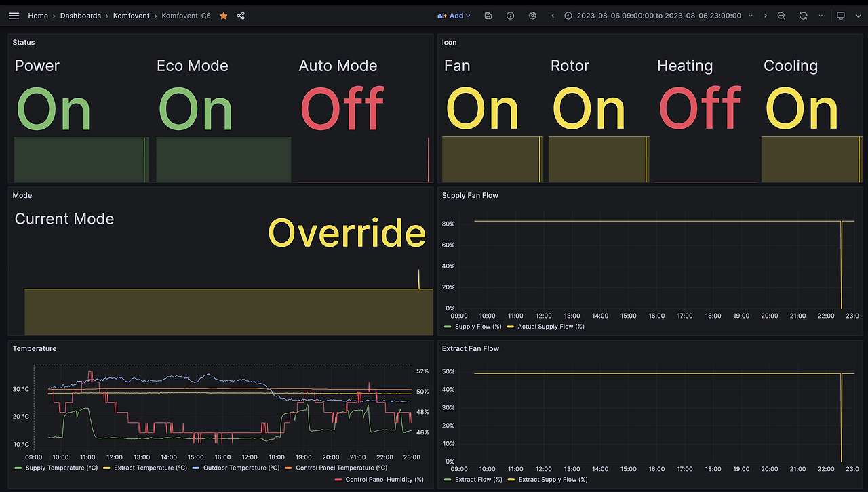Screen dimensions: 868x492
Task: Open dashboard settings gear icon
Action: [532, 16]
